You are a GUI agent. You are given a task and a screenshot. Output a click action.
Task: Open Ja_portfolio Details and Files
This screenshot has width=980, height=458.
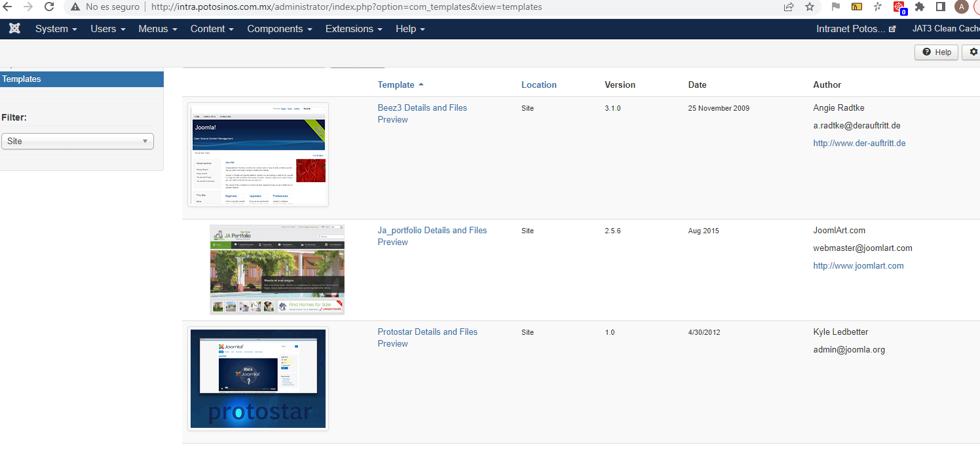(x=432, y=230)
